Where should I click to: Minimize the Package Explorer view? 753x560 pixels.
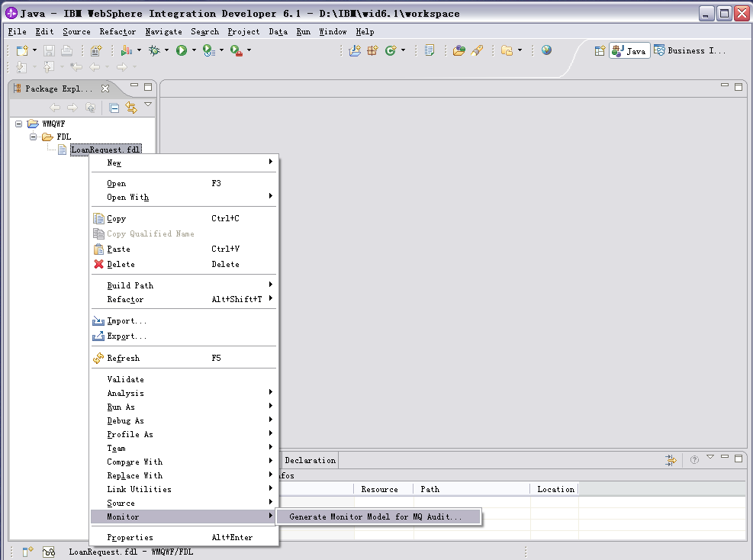pyautogui.click(x=134, y=86)
